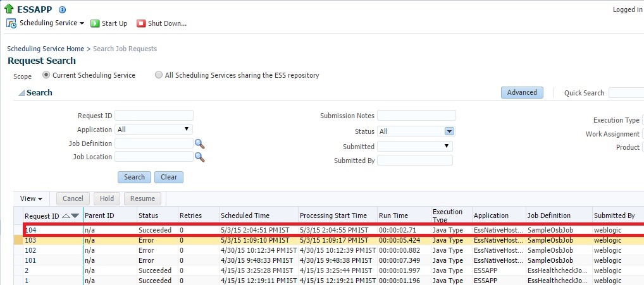Screen dimensions: 644x285
Task: Click the Advanced button
Action: pos(522,92)
